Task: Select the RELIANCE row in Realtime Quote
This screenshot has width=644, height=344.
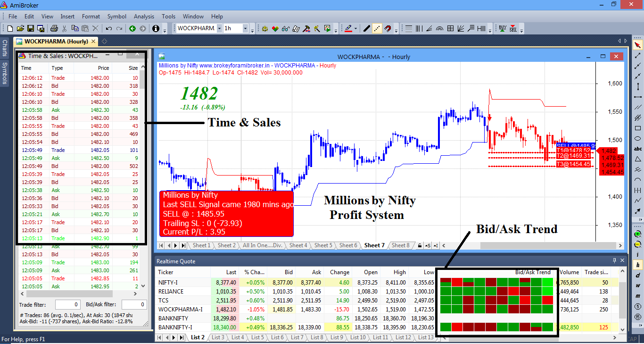Action: [387, 292]
